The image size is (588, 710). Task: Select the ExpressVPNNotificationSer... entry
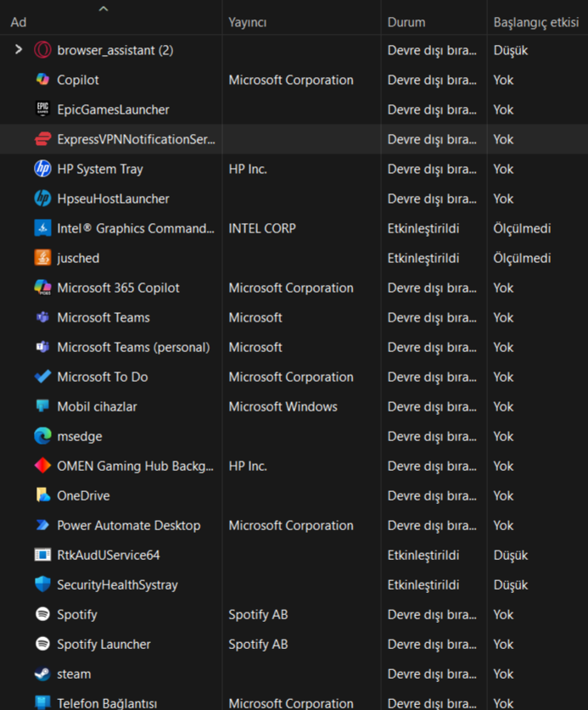(136, 139)
